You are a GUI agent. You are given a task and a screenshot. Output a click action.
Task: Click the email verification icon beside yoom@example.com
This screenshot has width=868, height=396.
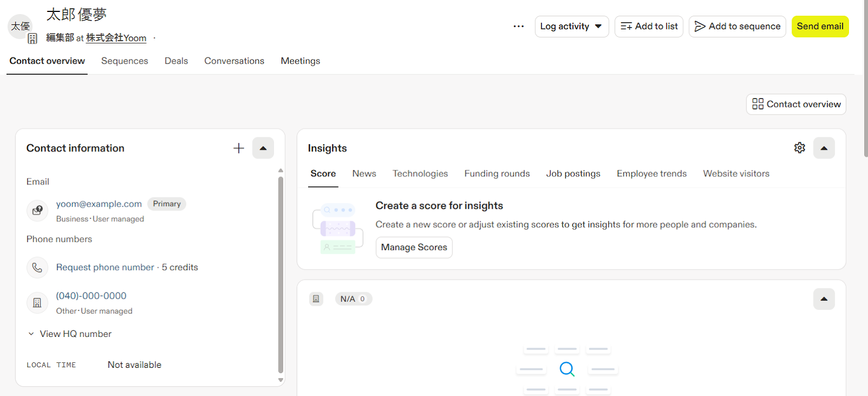(37, 210)
